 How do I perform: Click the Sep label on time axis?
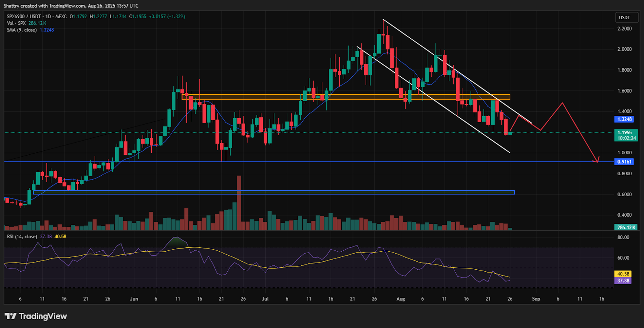tap(536, 299)
